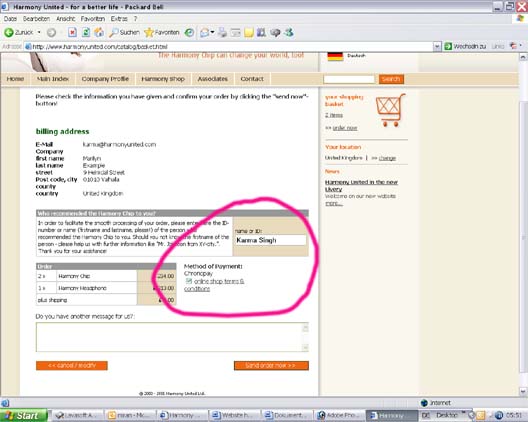Select the German flag language icon
Viewport: 528px width, 422px height.
click(x=335, y=57)
